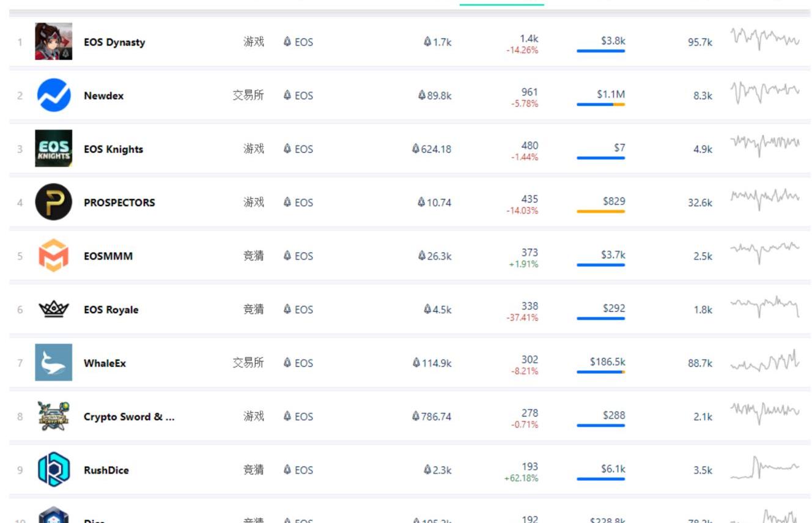Click RushDice's activity sparkline chart

(764, 468)
